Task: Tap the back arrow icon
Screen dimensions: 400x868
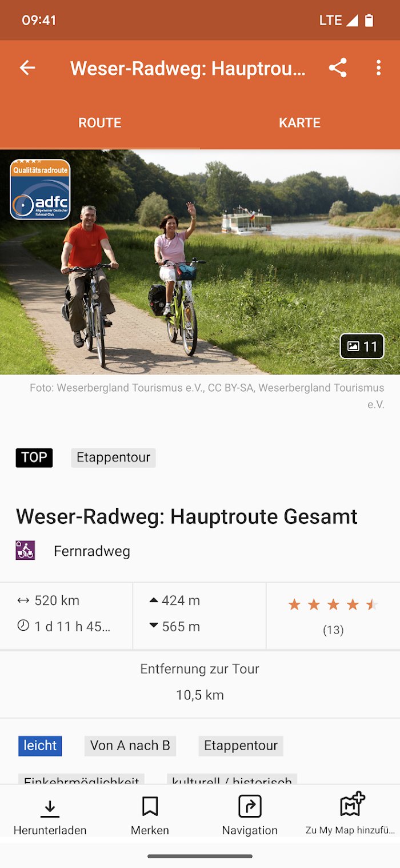Action: coord(27,68)
